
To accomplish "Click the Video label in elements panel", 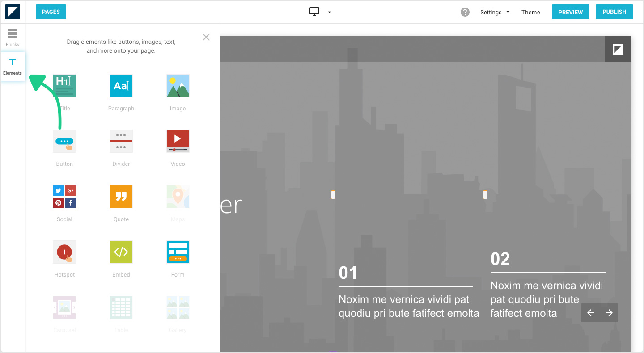I will (178, 164).
